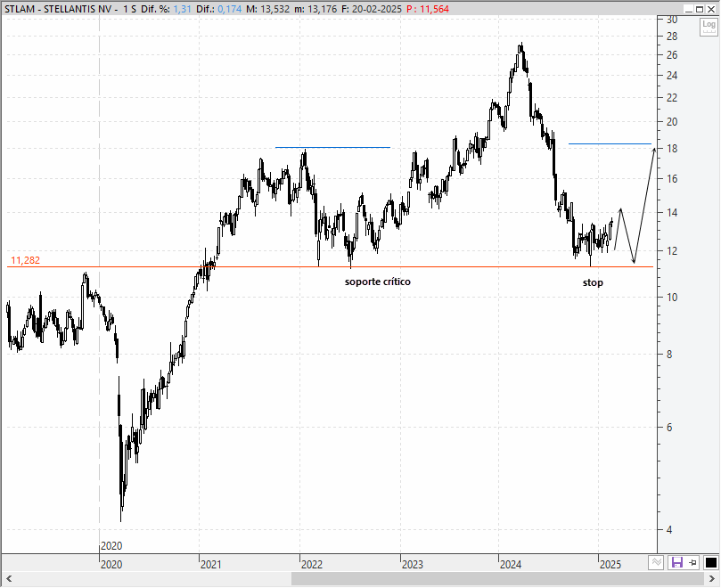
Task: Toggle the Log scale button
Action: 709,27
